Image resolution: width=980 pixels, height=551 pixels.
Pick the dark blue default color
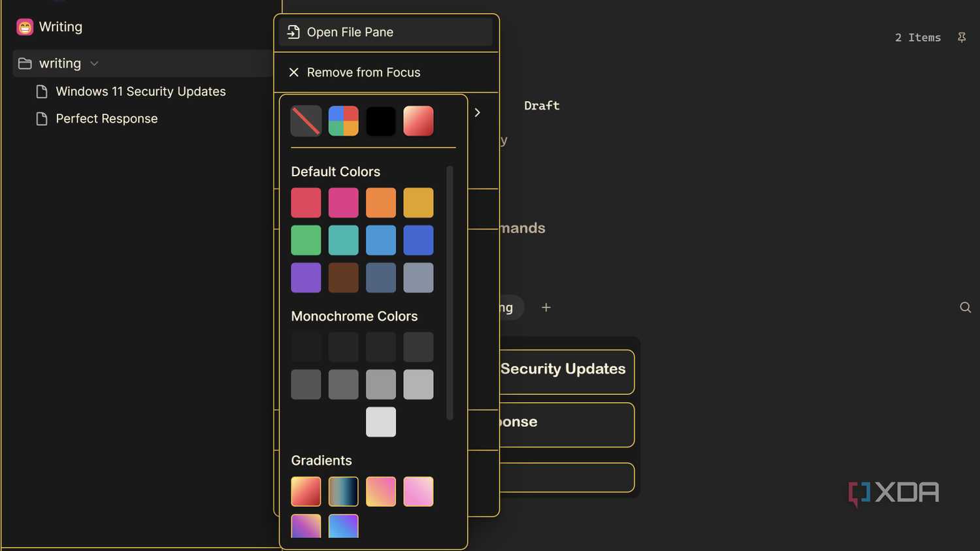tap(418, 240)
